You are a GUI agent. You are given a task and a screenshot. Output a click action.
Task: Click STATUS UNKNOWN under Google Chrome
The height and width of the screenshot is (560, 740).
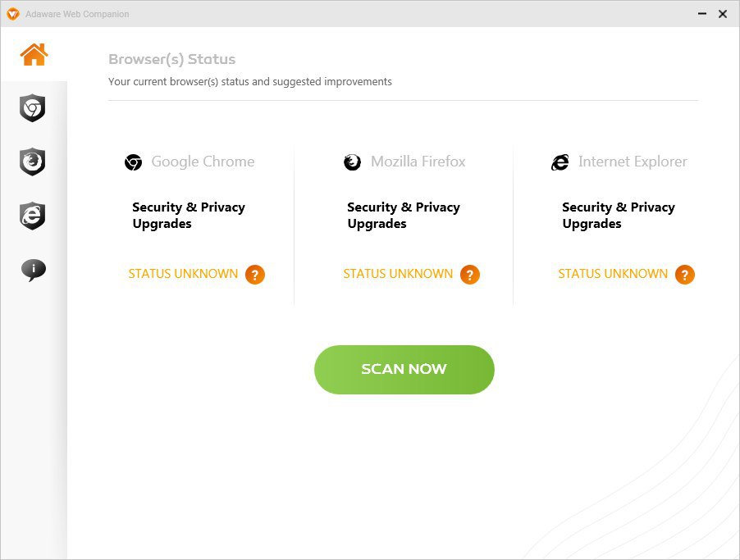click(x=183, y=274)
